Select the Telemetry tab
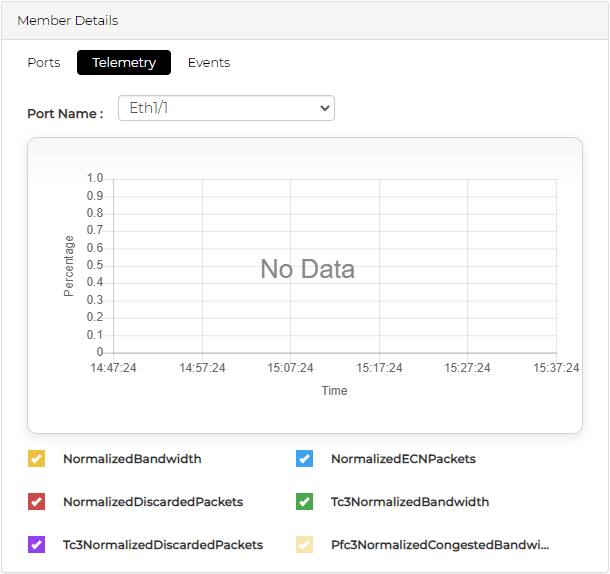 [x=124, y=63]
